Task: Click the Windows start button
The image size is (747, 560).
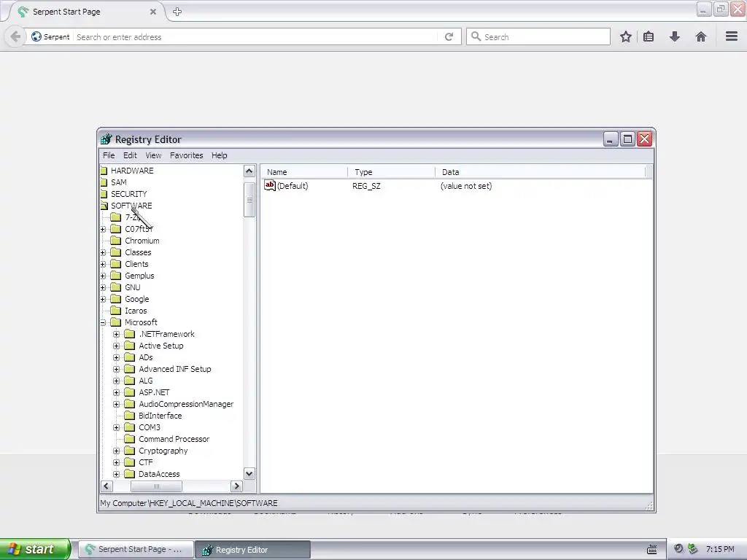Action: click(x=35, y=549)
